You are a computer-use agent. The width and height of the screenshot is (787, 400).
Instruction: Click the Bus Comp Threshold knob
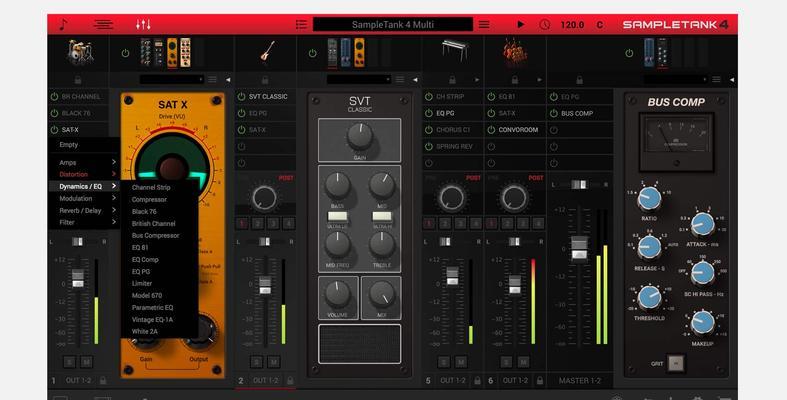pyautogui.click(x=650, y=298)
